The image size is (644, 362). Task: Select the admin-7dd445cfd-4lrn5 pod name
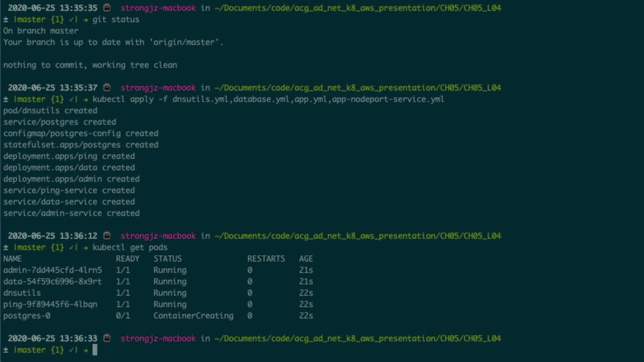(x=53, y=270)
